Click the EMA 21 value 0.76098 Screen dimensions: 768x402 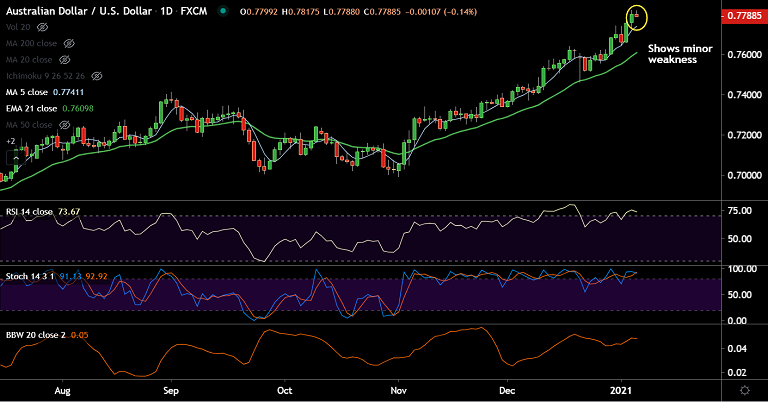78,108
